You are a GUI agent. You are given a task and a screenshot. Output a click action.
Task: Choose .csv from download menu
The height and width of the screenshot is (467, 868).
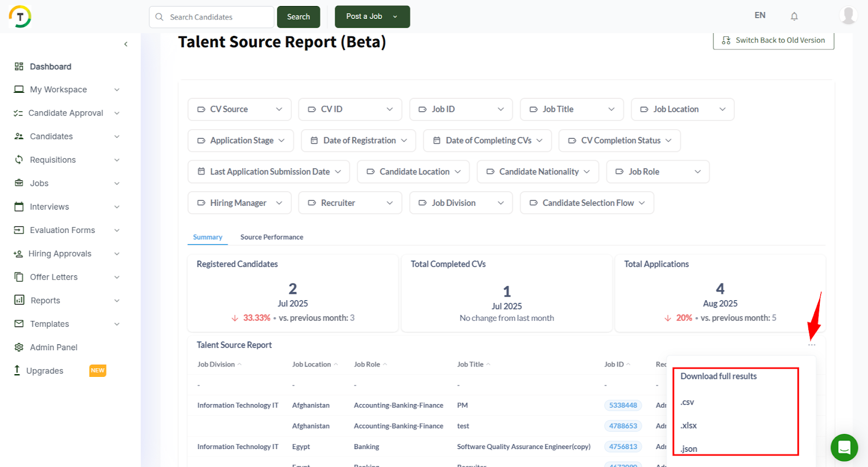[x=687, y=402]
